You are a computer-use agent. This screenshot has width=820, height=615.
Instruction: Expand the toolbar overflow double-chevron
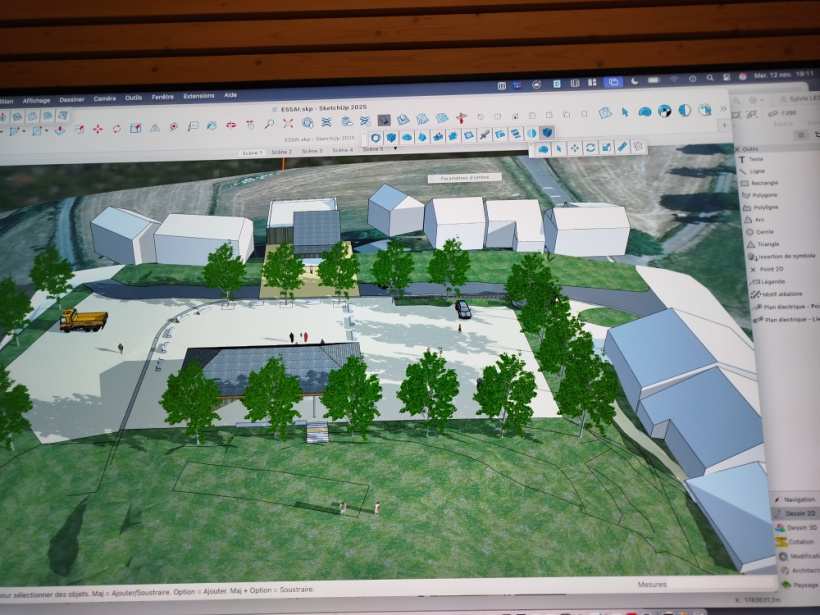coord(722,108)
